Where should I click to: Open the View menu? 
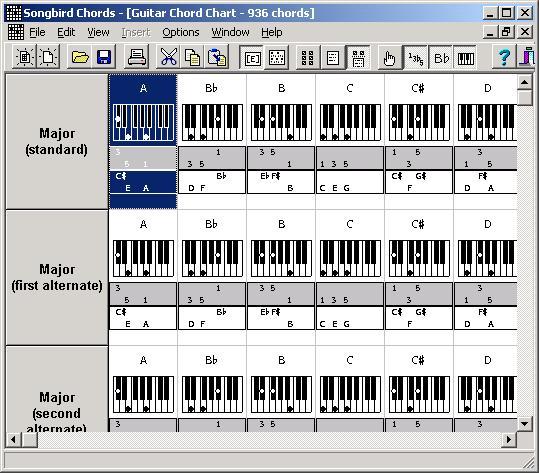point(98,32)
